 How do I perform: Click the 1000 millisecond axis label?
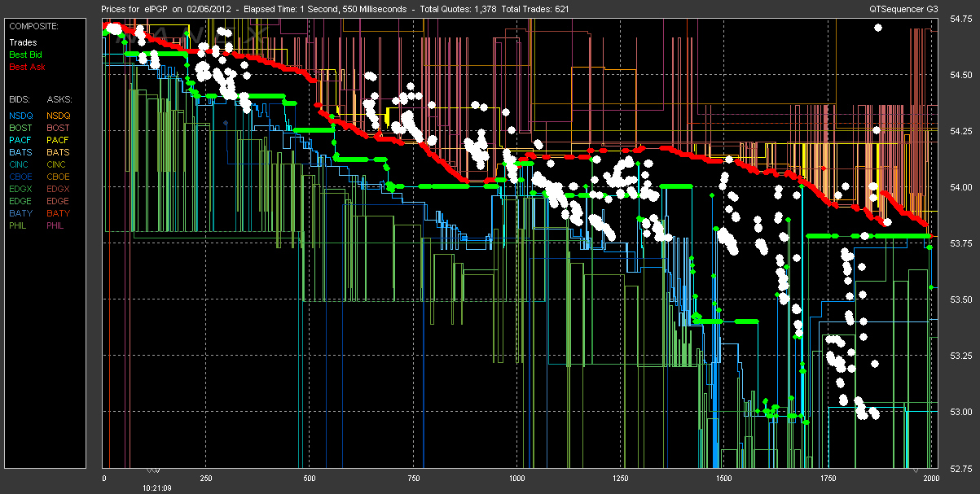coord(516,479)
